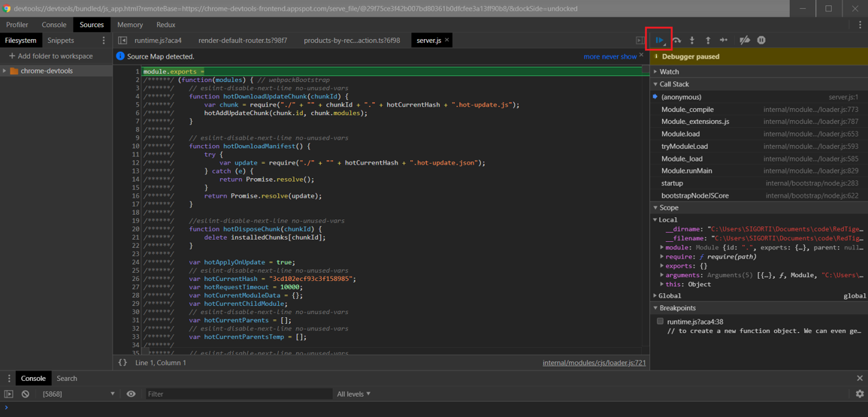
Task: Toggle pause on exceptions
Action: coord(761,40)
